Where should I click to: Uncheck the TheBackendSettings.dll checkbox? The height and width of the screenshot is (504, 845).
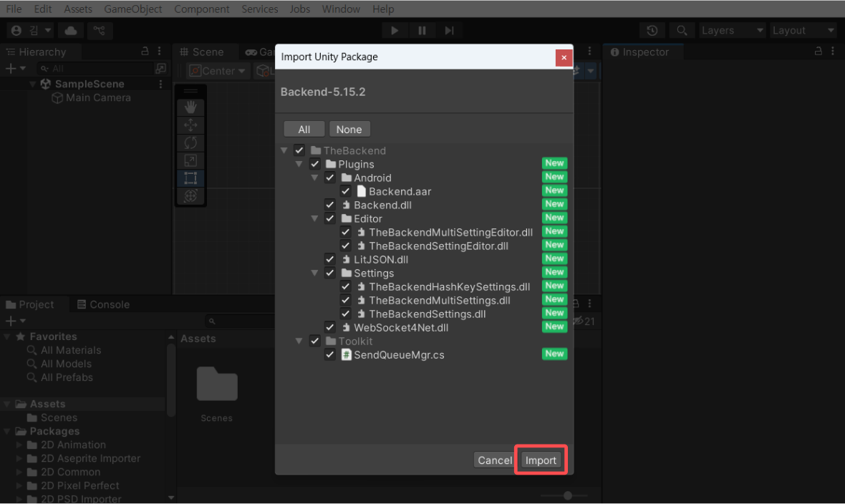[345, 314]
